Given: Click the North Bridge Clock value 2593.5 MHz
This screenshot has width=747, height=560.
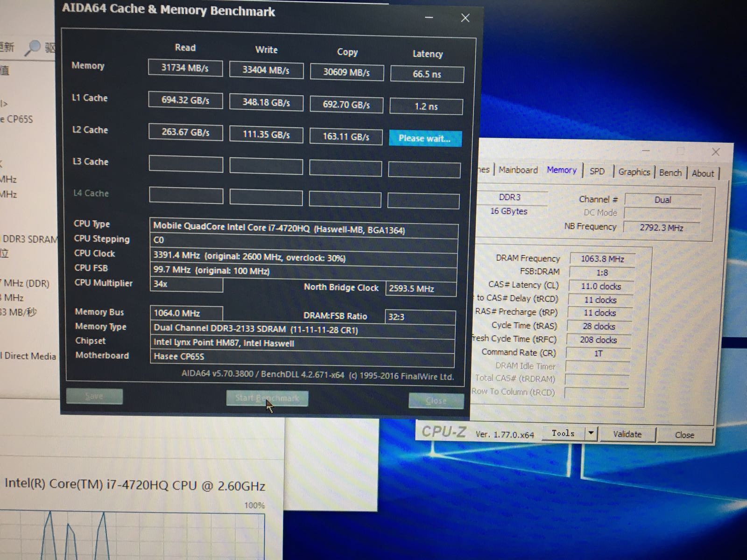Looking at the screenshot, I should (x=421, y=289).
